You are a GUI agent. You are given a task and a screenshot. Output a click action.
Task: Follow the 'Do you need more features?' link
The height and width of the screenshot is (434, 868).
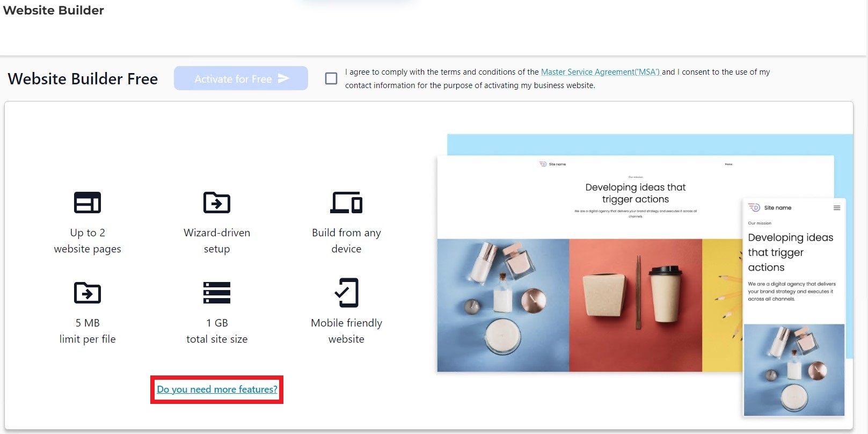(x=217, y=389)
